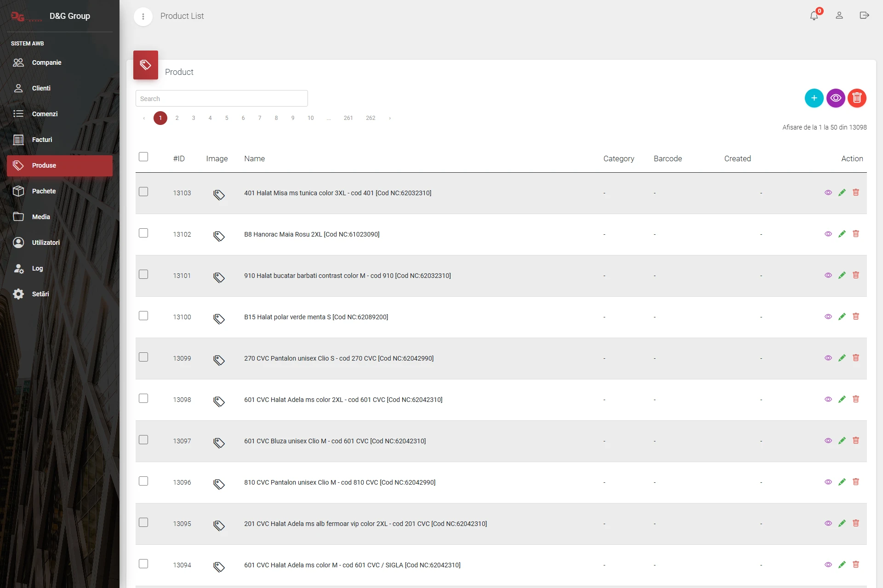Jump to page 5 in pagination
The width and height of the screenshot is (883, 588).
pyautogui.click(x=227, y=118)
